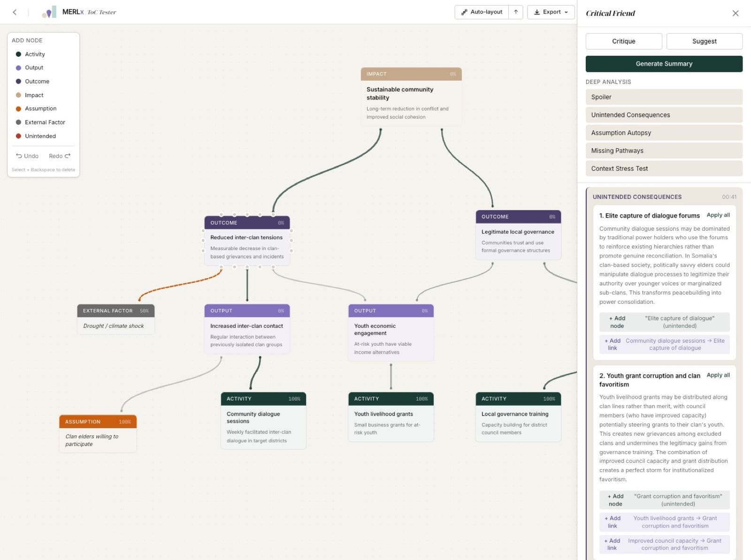The image size is (751, 560).
Task: Run Unintended Consequences analysis
Action: (x=664, y=115)
